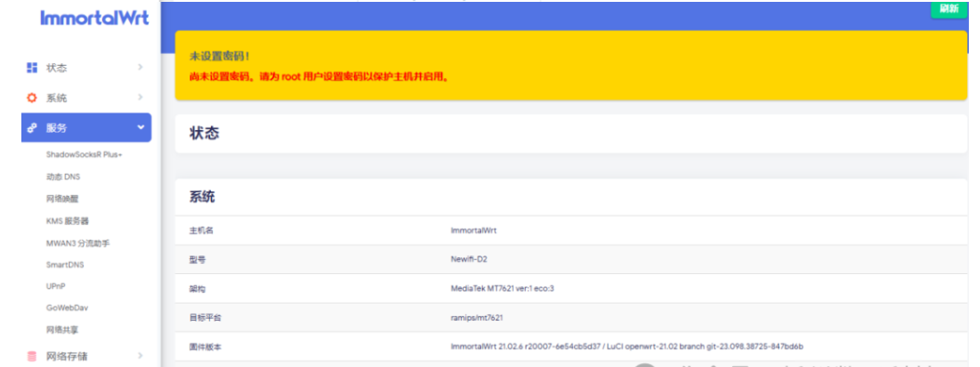Open SmartDNS service page
The height and width of the screenshot is (367, 980).
coord(65,265)
